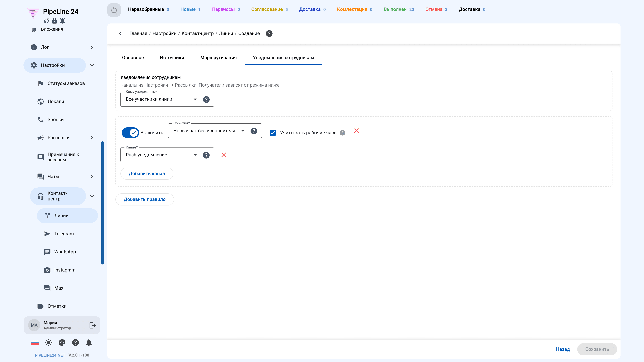Screen dimensions: 644x362
Task: Collapse the Настройки section chevron
Action: [92, 65]
